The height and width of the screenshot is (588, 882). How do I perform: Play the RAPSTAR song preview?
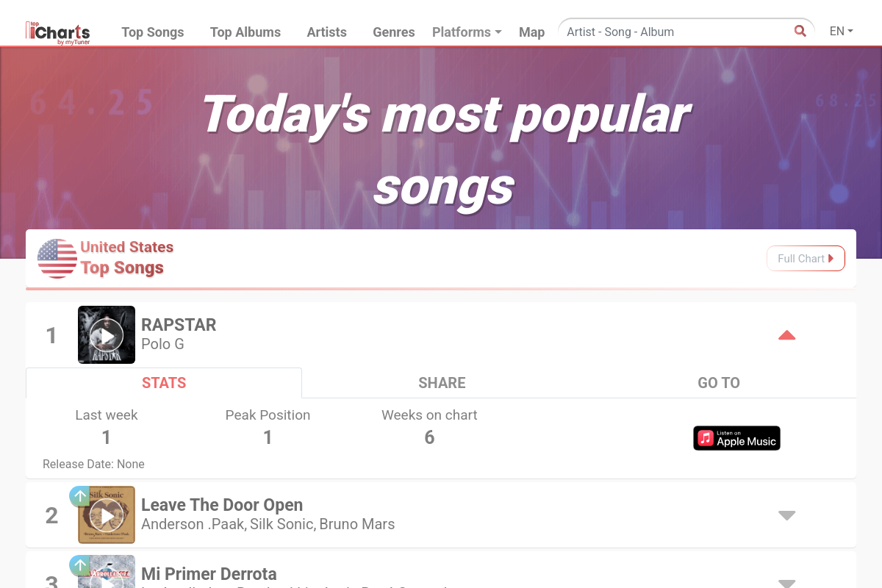coord(107,335)
